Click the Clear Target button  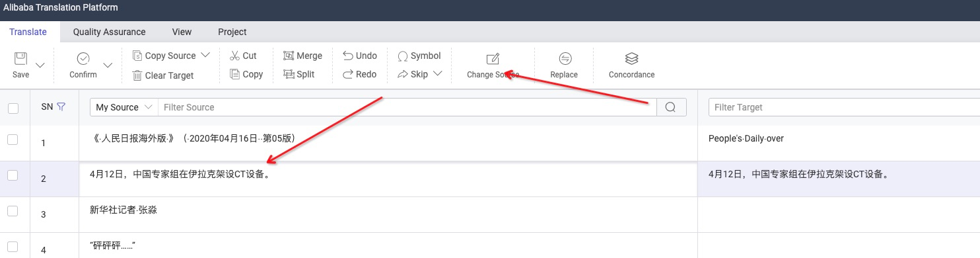162,75
